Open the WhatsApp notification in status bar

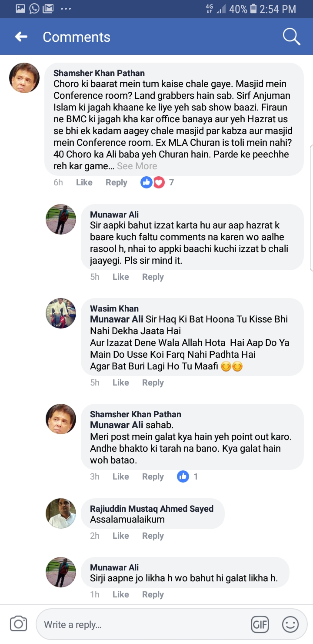pos(34,8)
